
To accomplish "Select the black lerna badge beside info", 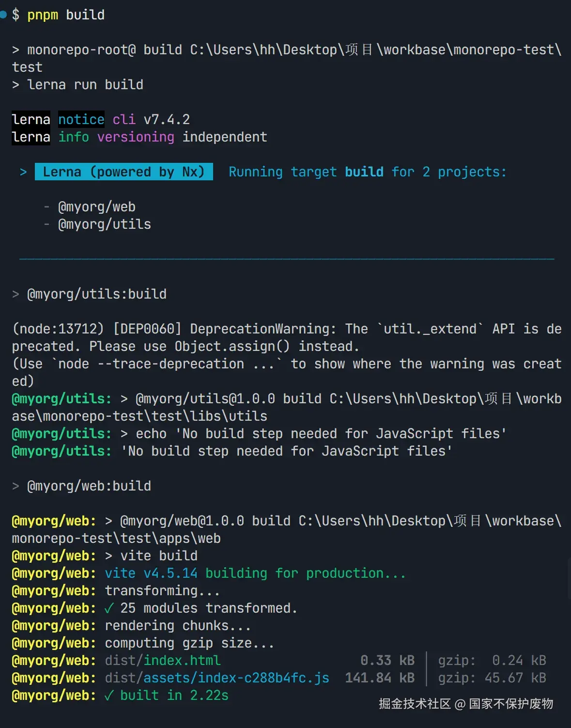I will point(31,137).
